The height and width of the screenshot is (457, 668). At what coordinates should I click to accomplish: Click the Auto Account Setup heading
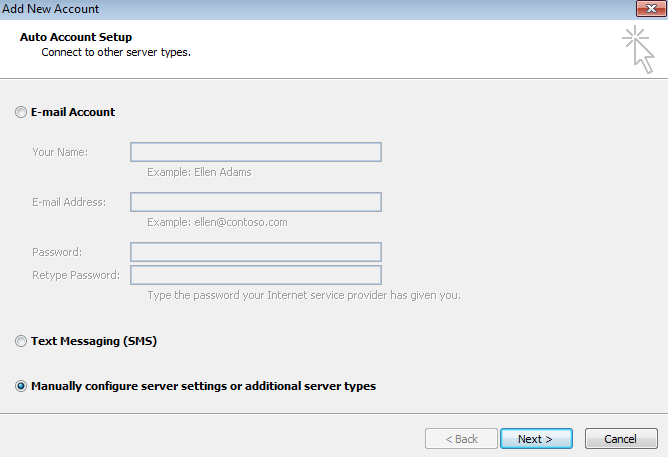click(x=76, y=38)
